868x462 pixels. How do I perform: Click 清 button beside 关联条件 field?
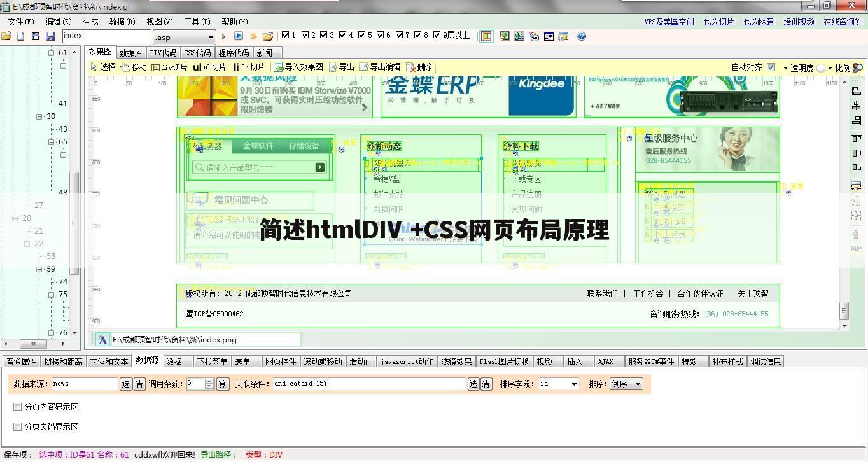[486, 384]
